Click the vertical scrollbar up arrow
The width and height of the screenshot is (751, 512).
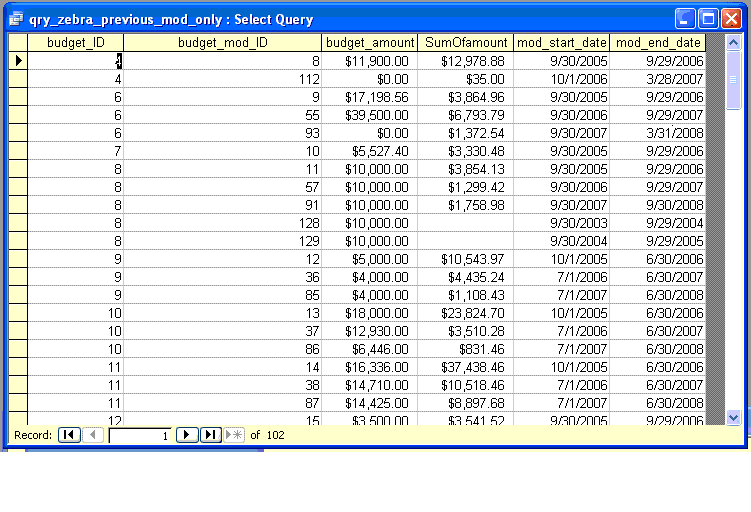click(x=733, y=43)
